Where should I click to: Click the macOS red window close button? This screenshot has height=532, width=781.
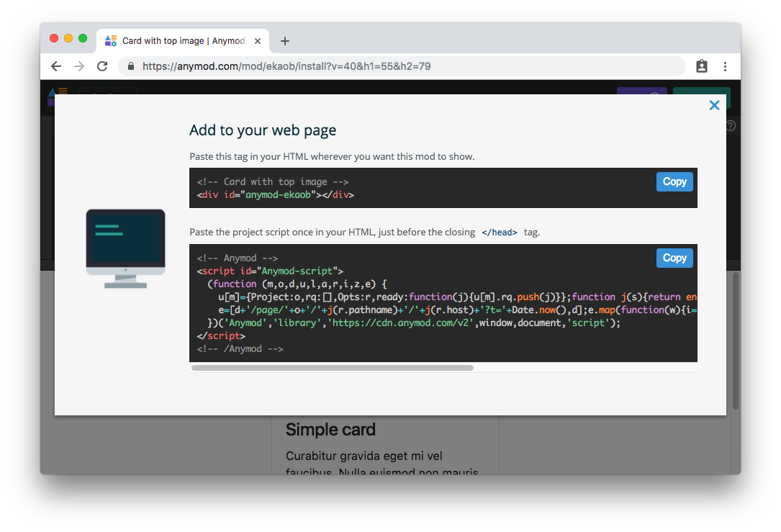54,38
